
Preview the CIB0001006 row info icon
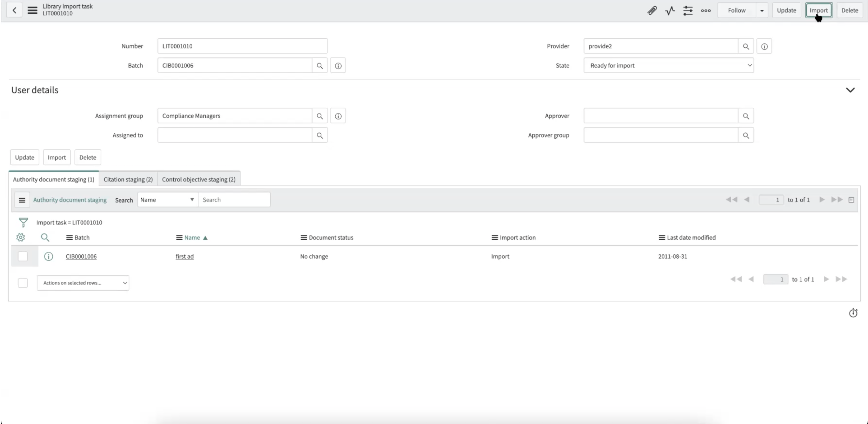(x=48, y=257)
